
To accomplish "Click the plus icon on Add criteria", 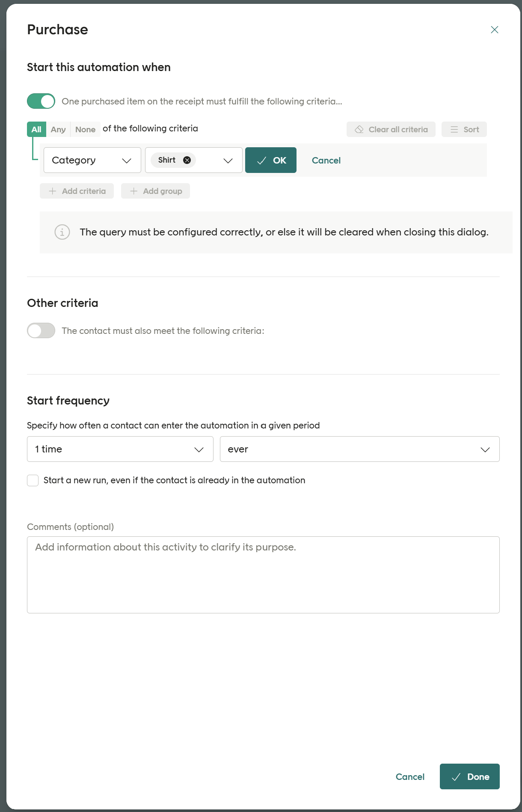I will 53,191.
